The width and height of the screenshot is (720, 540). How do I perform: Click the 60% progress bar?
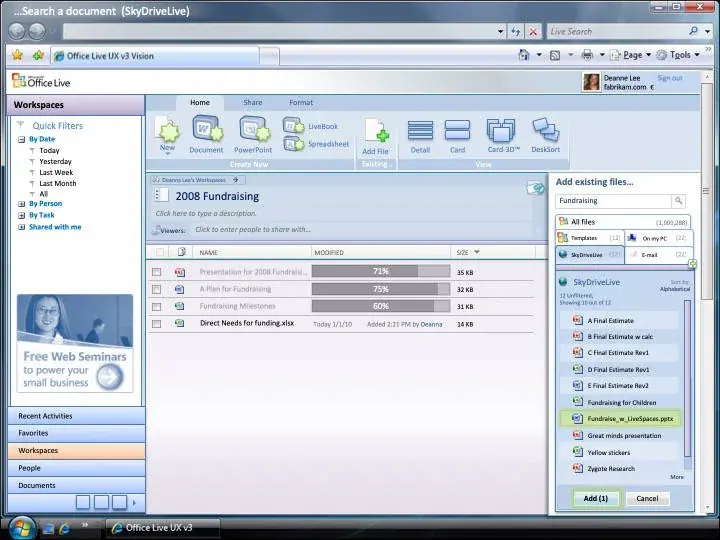[x=381, y=306]
